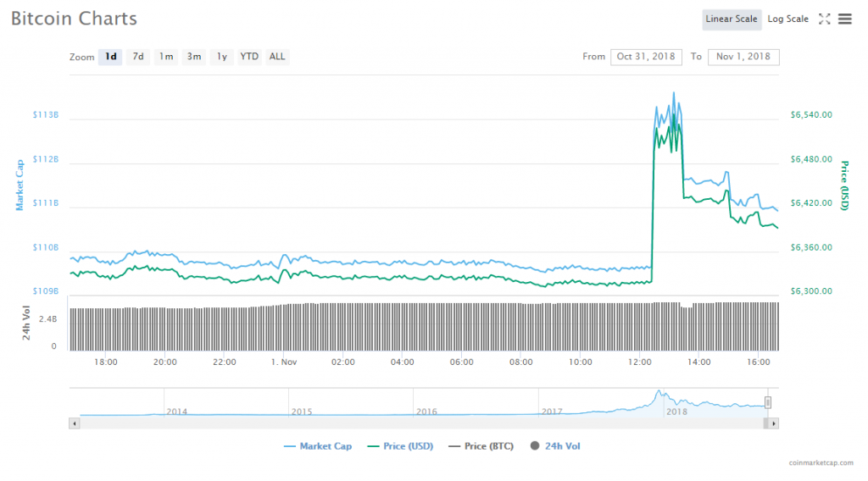Switch to Linear Scale
The height and width of the screenshot is (481, 868).
731,19
